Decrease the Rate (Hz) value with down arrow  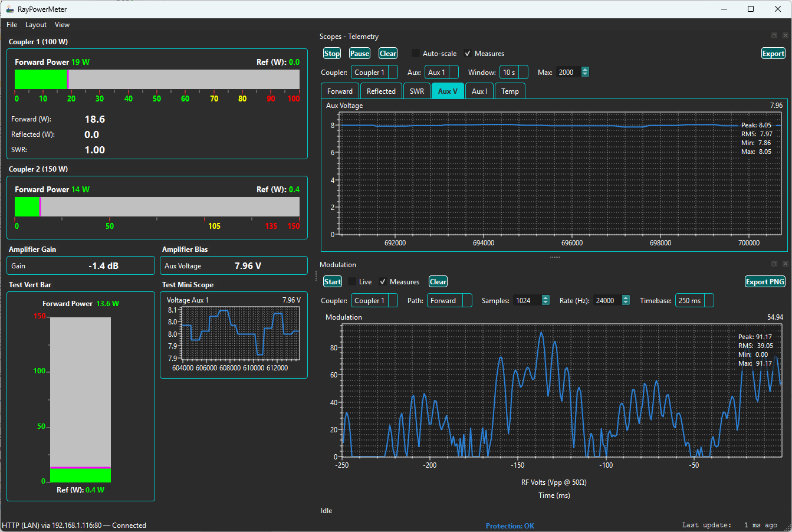pos(626,303)
